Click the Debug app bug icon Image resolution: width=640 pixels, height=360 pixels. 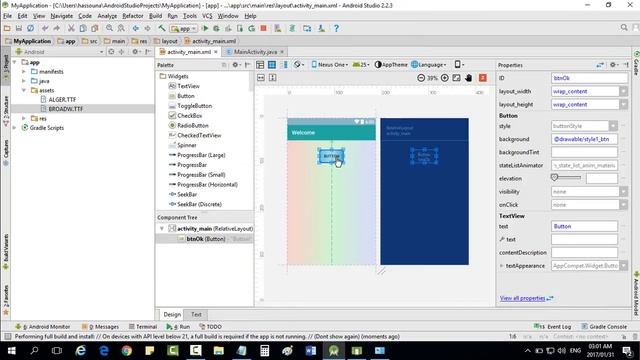[x=216, y=28]
